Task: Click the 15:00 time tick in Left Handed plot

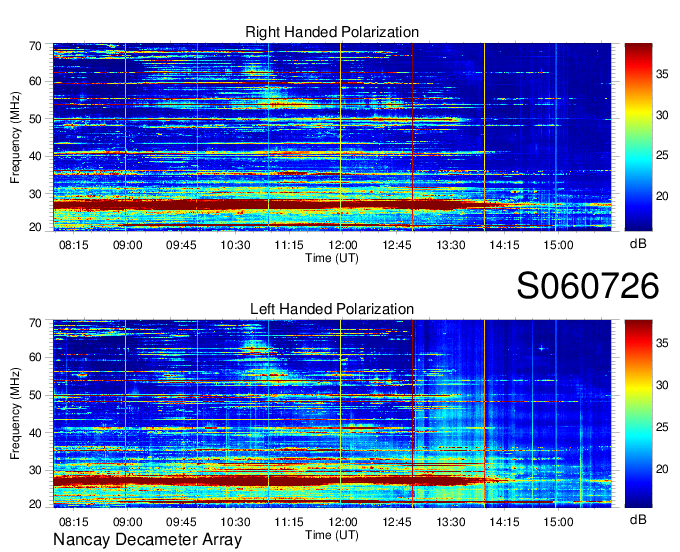Action: click(559, 522)
